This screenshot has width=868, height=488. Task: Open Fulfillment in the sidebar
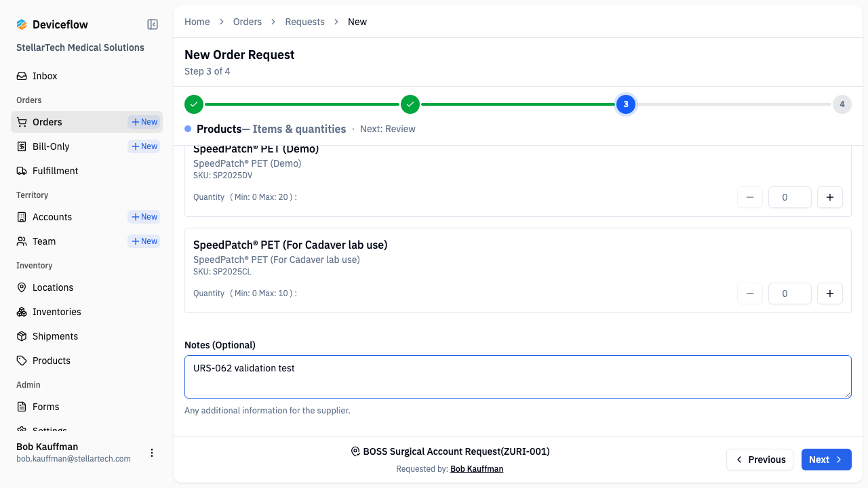coord(87,171)
